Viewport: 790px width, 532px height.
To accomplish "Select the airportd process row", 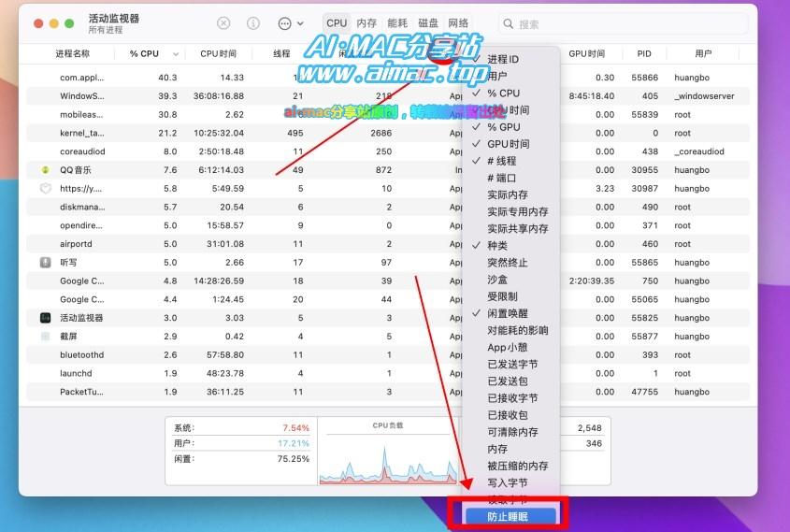I will click(x=388, y=244).
